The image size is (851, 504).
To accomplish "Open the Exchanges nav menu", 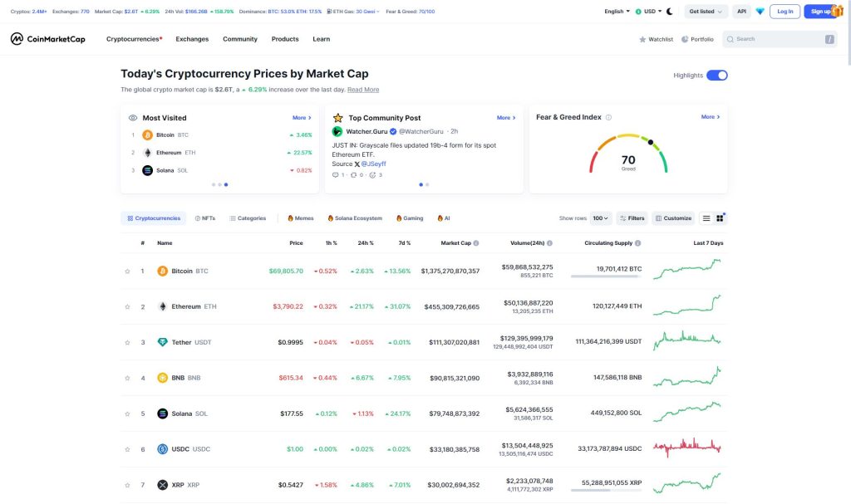I will tap(192, 39).
